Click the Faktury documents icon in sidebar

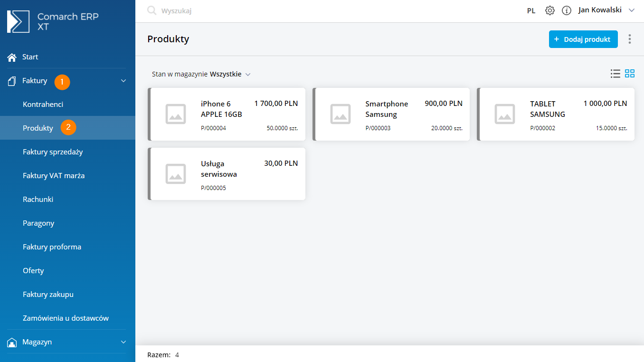click(12, 81)
